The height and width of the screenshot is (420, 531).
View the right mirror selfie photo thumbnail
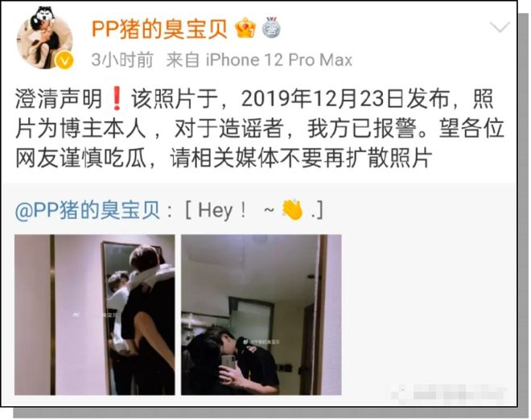[261, 315]
